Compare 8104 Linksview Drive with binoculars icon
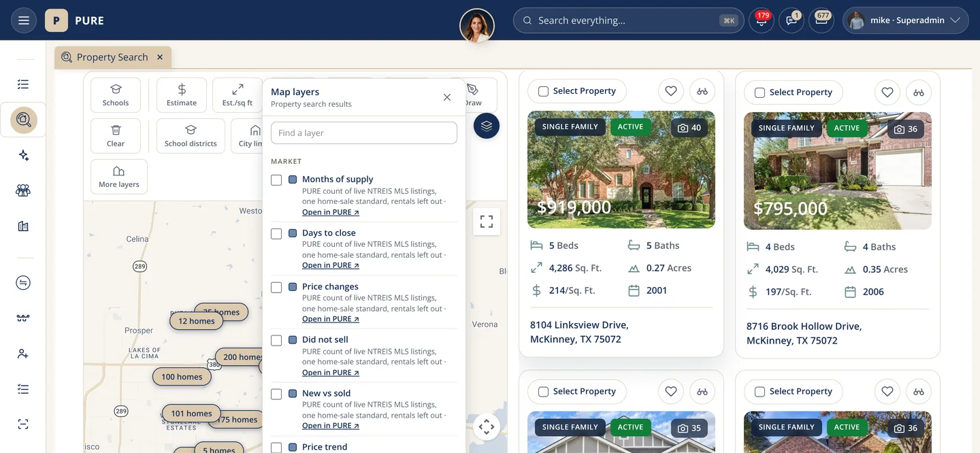The image size is (980, 453). tap(702, 90)
